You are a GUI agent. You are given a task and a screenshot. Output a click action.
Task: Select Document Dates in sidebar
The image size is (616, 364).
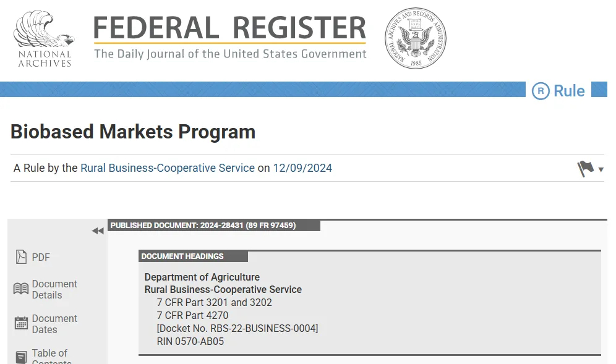[54, 324]
